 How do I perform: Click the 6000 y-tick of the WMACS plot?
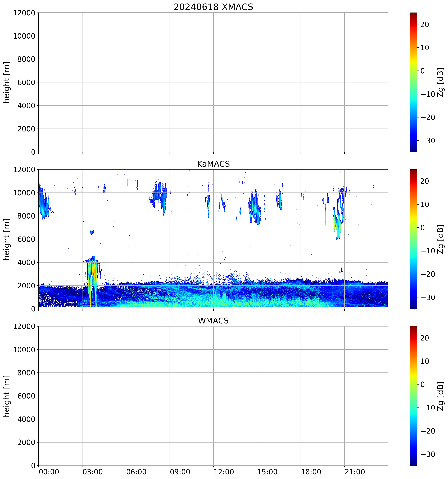pyautogui.click(x=26, y=396)
